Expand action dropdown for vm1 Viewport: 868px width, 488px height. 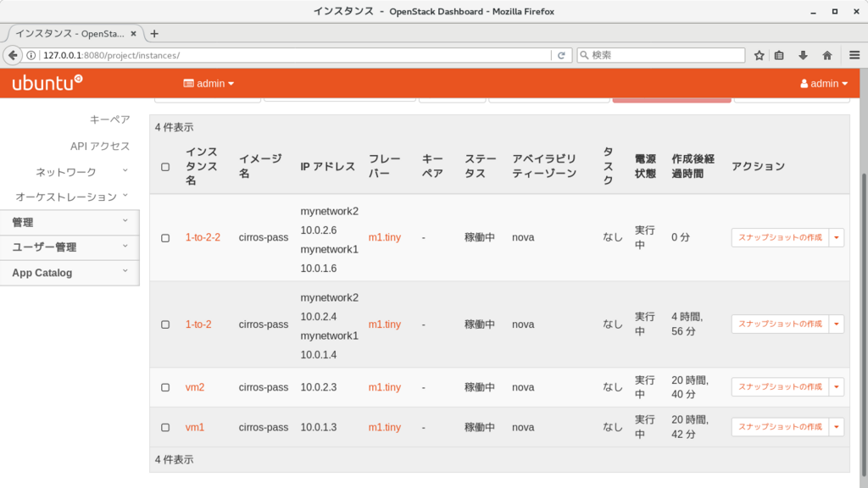tap(837, 427)
